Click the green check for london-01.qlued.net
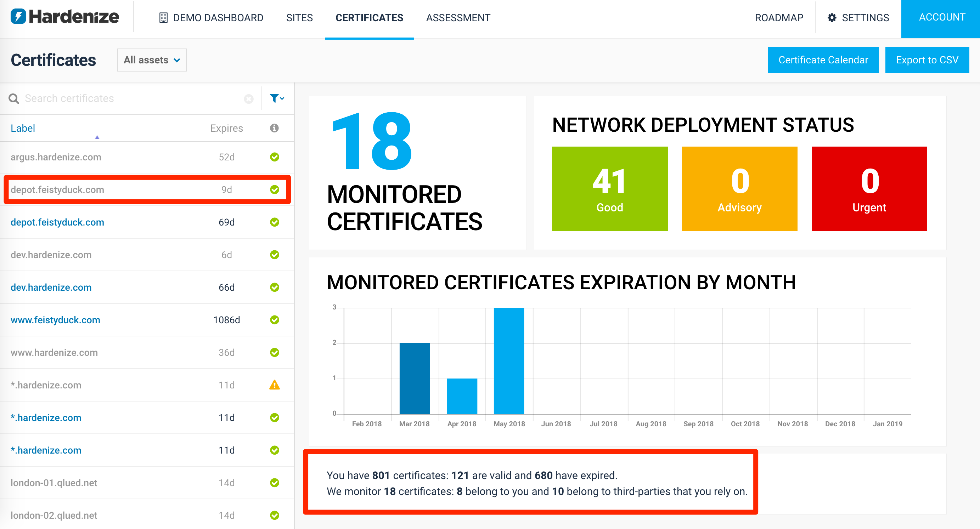 point(275,483)
